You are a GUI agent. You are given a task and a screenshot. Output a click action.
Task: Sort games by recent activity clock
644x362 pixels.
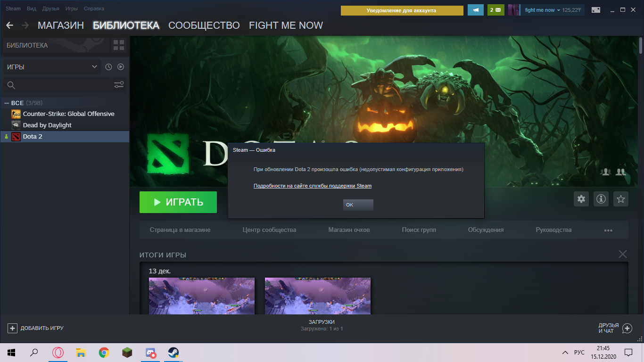108,67
